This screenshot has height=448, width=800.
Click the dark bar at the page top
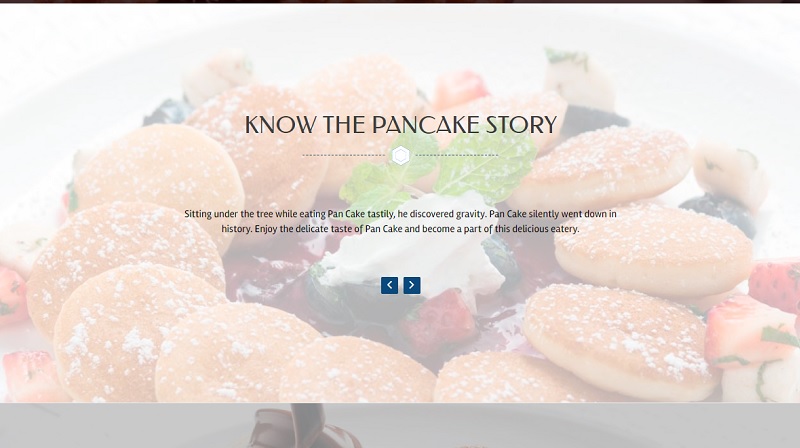click(400, 2)
